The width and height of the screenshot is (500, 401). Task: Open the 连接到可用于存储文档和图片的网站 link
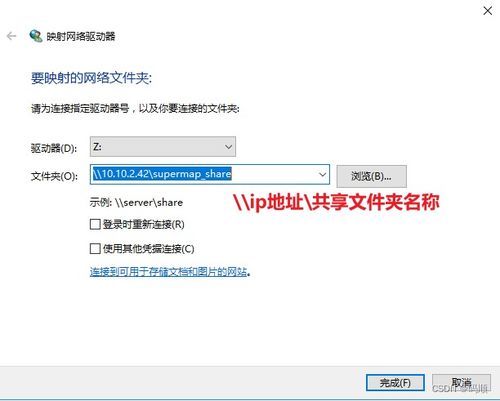click(168, 272)
